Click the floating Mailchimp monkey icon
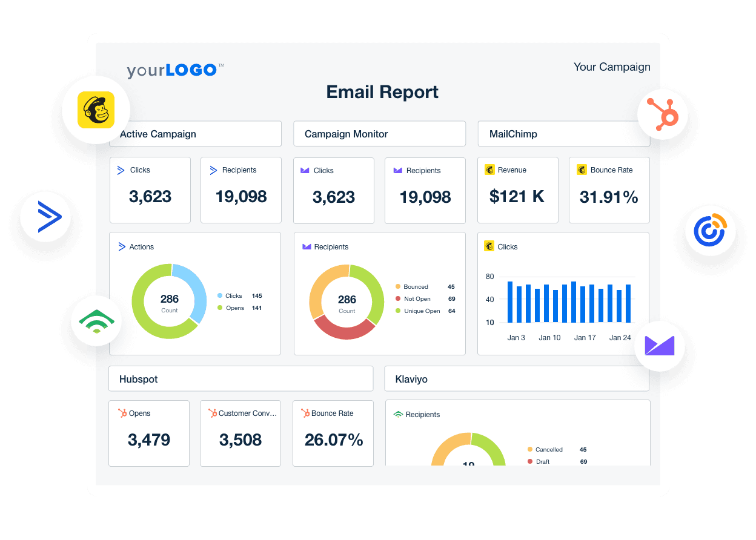The image size is (756, 540). pos(97,110)
